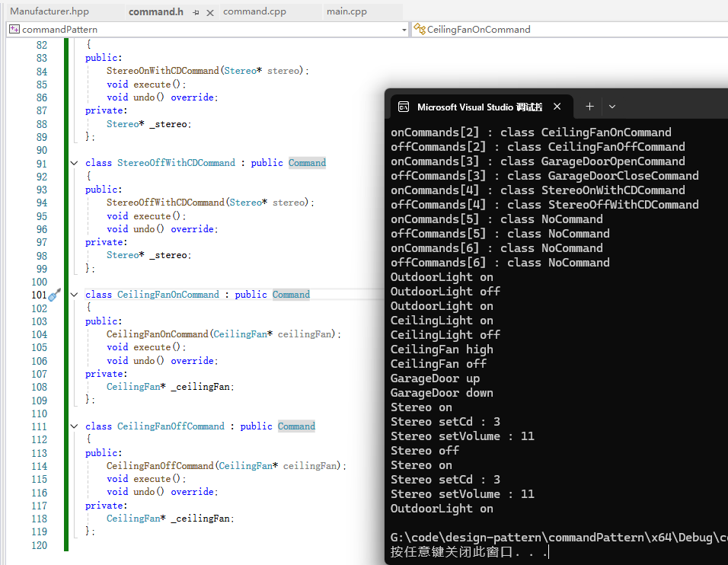Click Command base class on line 111
728x565 pixels.
296,426
